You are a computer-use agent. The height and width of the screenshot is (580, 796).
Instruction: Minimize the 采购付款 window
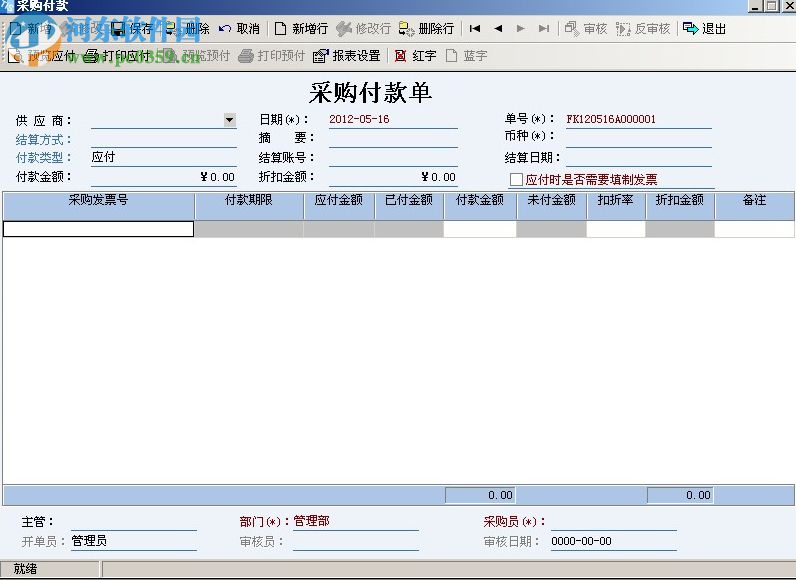pyautogui.click(x=755, y=6)
